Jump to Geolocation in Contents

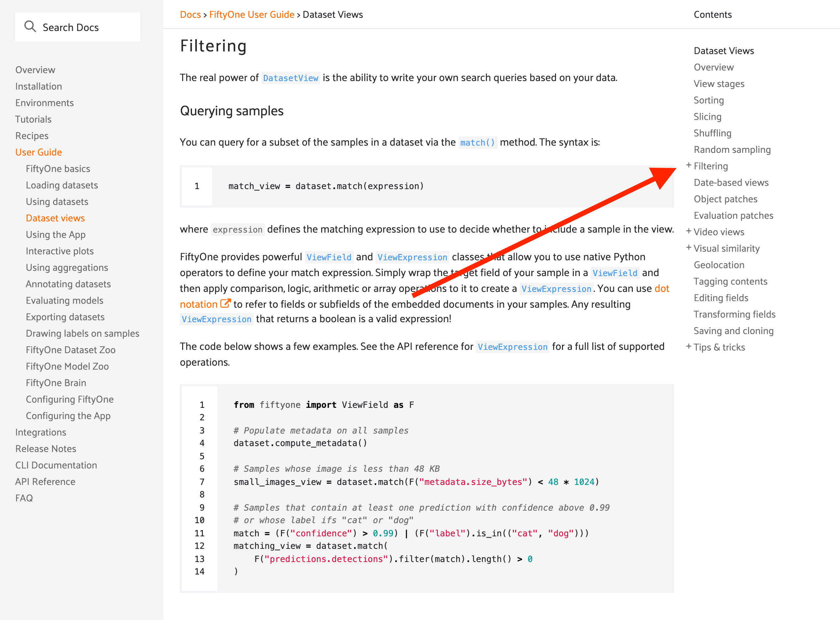point(719,265)
